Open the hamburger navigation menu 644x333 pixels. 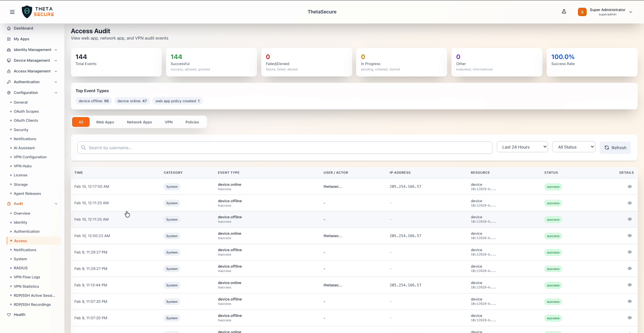point(12,12)
